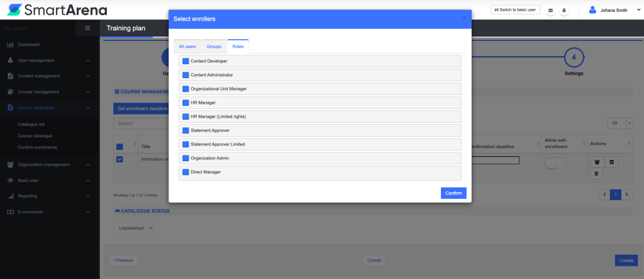This screenshot has width=644, height=279.
Task: Click the confirmation deadline input field
Action: tap(496, 161)
